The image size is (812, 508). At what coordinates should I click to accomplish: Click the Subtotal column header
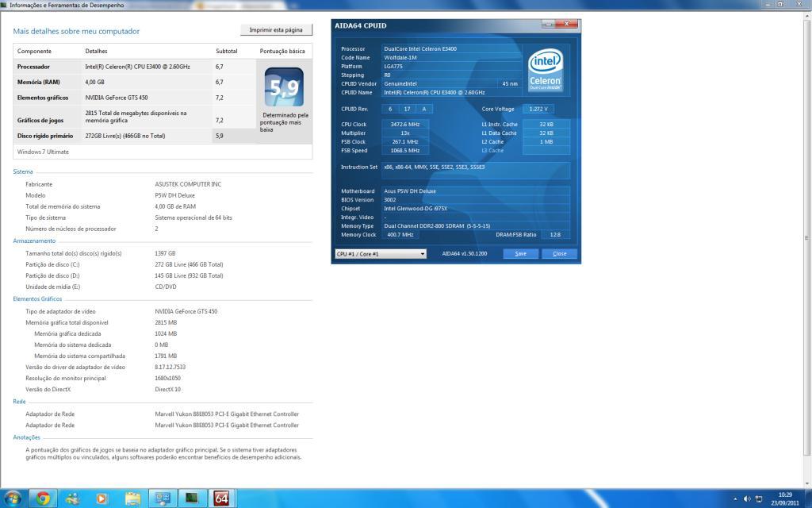226,52
